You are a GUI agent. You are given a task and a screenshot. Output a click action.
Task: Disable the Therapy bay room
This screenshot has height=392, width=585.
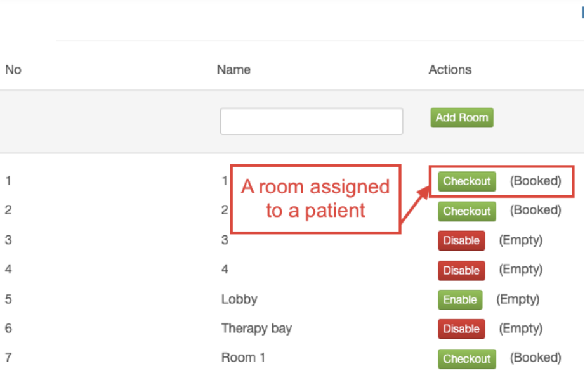coord(461,329)
